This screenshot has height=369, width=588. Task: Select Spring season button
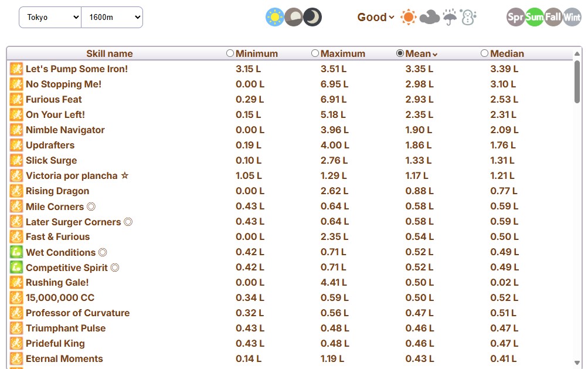coord(516,17)
